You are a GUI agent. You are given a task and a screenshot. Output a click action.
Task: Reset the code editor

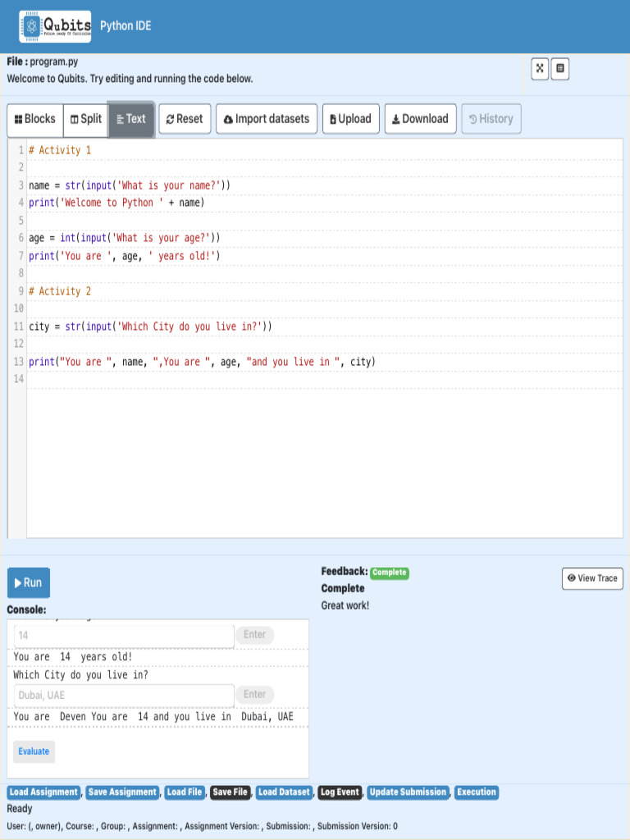tap(185, 119)
